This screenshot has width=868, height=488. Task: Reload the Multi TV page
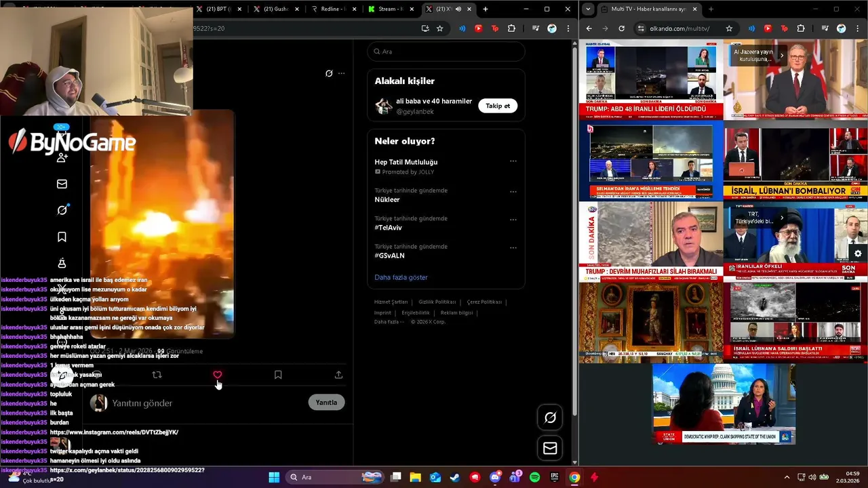(621, 28)
